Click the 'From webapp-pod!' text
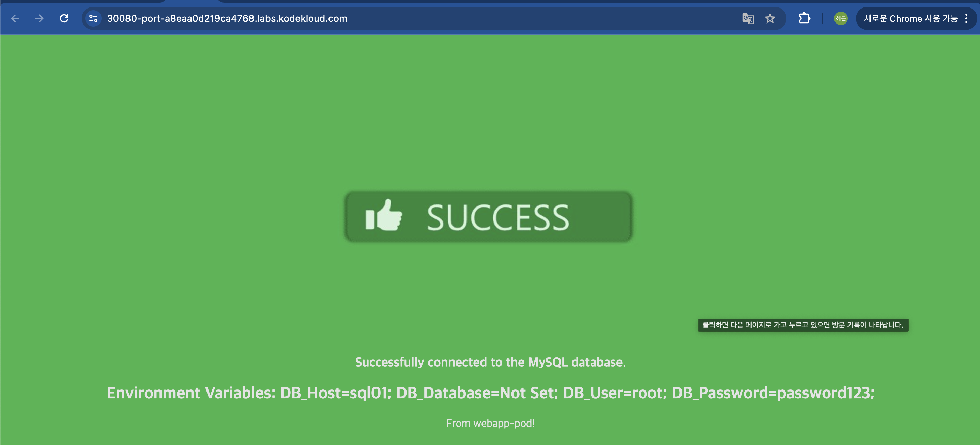Viewport: 980px width, 445px height. [490, 423]
